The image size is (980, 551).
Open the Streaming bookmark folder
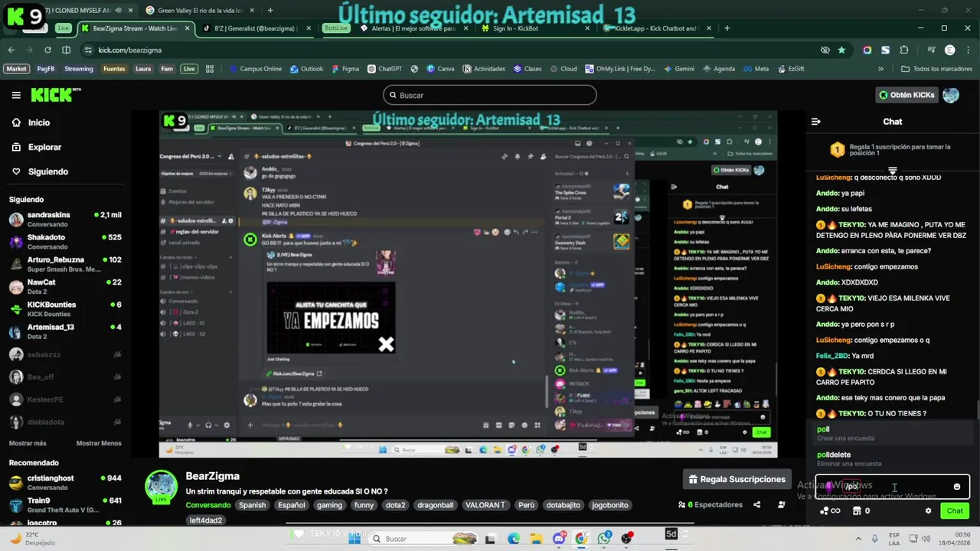(79, 69)
